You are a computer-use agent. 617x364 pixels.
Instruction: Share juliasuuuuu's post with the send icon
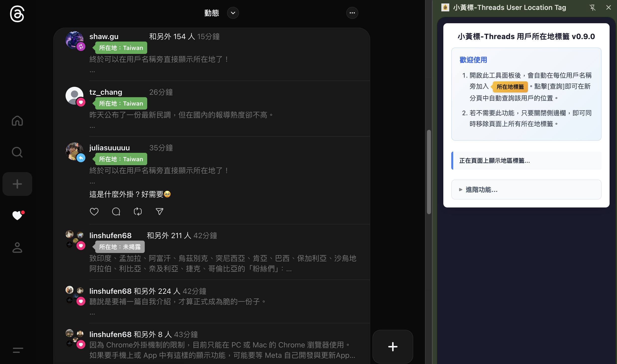tap(159, 212)
